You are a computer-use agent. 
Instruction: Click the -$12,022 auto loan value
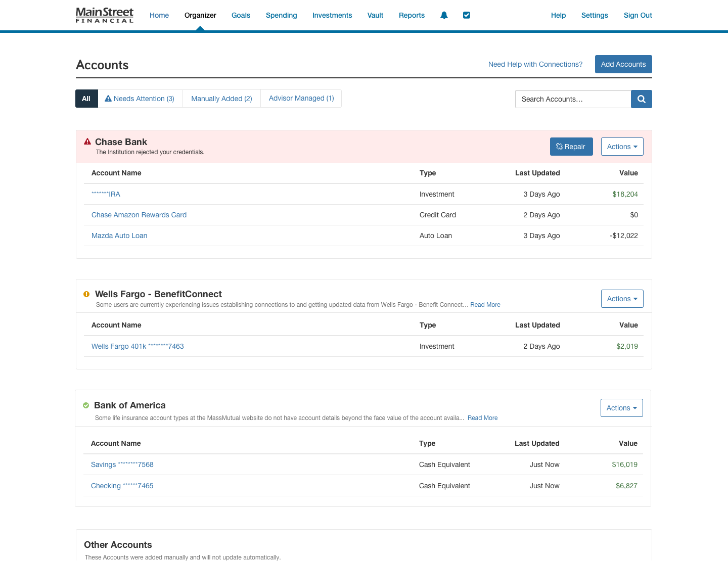(624, 236)
